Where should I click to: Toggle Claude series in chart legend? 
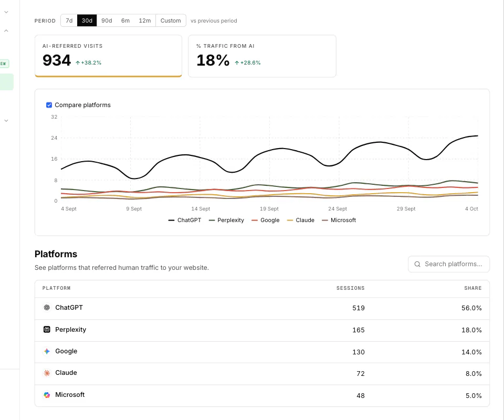(x=300, y=220)
